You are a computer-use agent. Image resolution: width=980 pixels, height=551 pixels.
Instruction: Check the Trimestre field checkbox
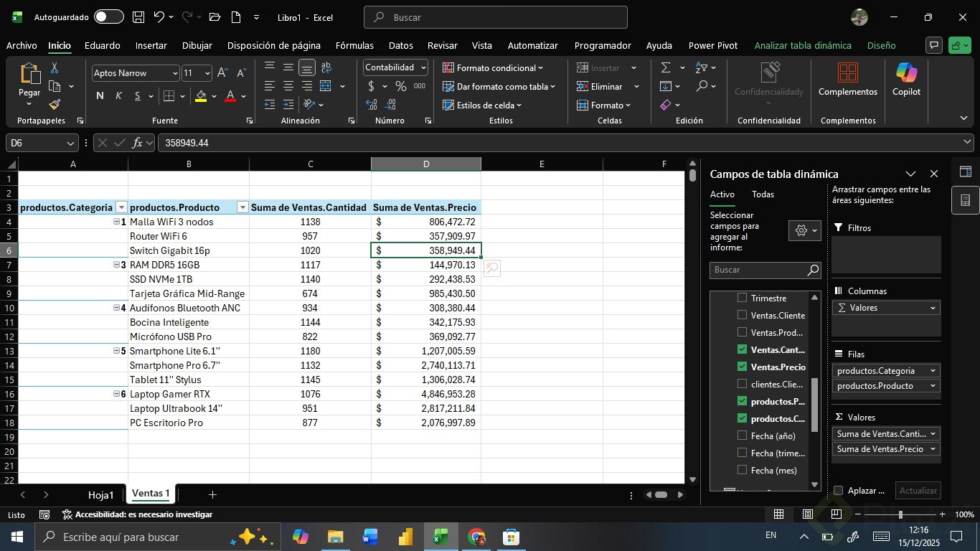pyautogui.click(x=743, y=298)
